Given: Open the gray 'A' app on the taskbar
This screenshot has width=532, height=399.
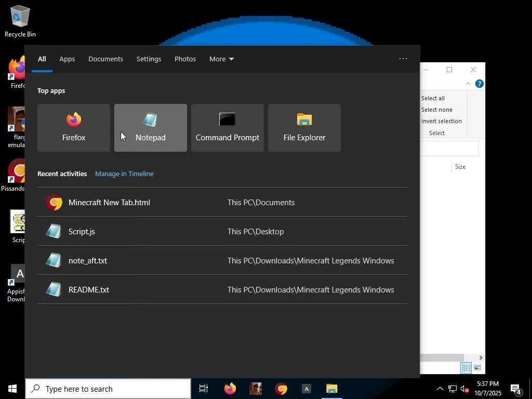Looking at the screenshot, I should pyautogui.click(x=307, y=389).
